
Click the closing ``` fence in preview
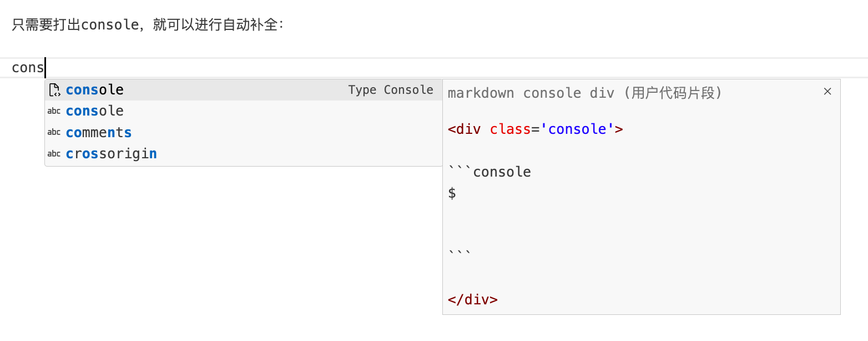(x=460, y=253)
